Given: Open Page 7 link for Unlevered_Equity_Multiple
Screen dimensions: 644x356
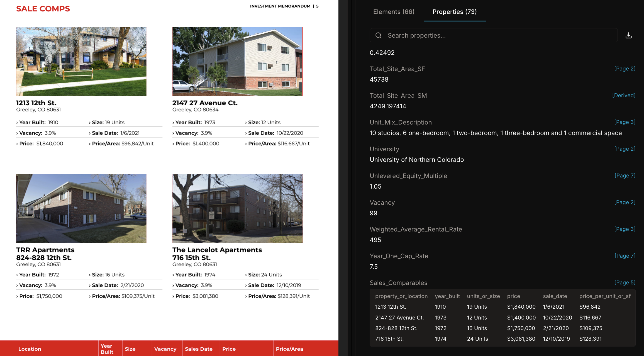Looking at the screenshot, I should click(625, 175).
